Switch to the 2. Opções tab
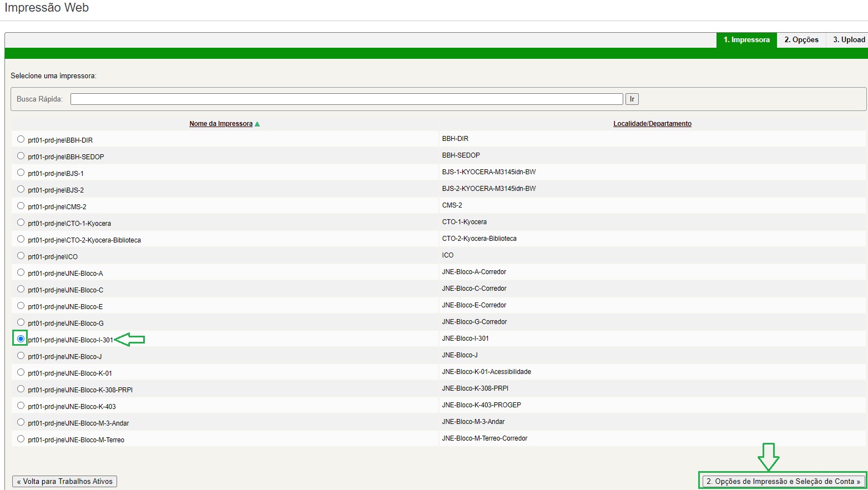The width and height of the screenshot is (868, 490). (x=801, y=40)
